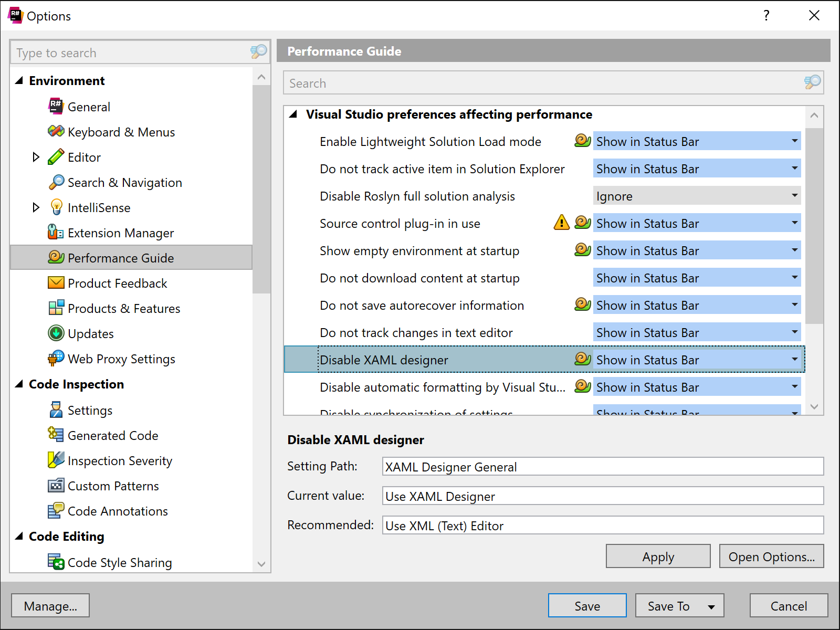Click the help question mark in title bar

[766, 16]
